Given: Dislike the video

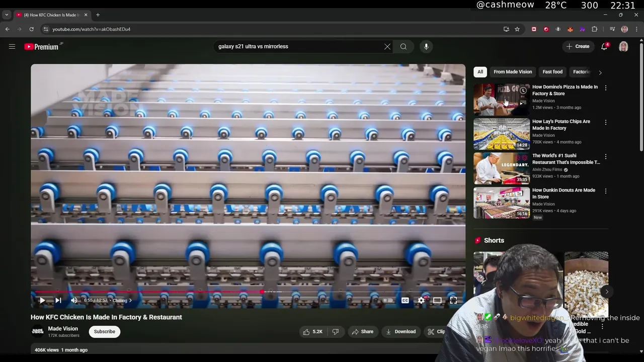Looking at the screenshot, I should click(336, 331).
